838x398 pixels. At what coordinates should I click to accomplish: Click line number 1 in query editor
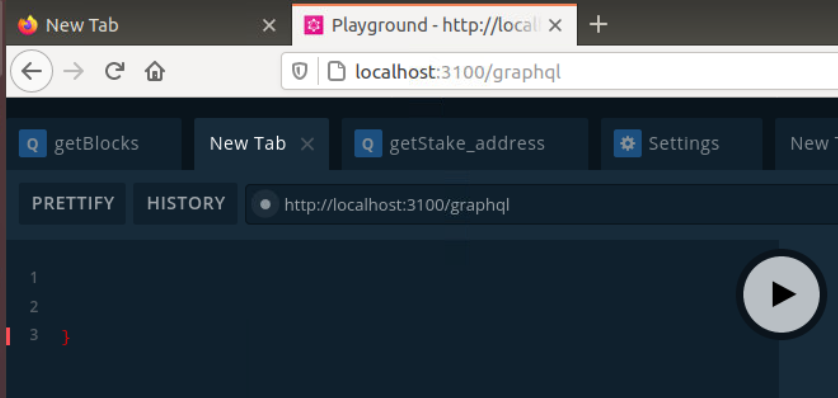tap(34, 277)
